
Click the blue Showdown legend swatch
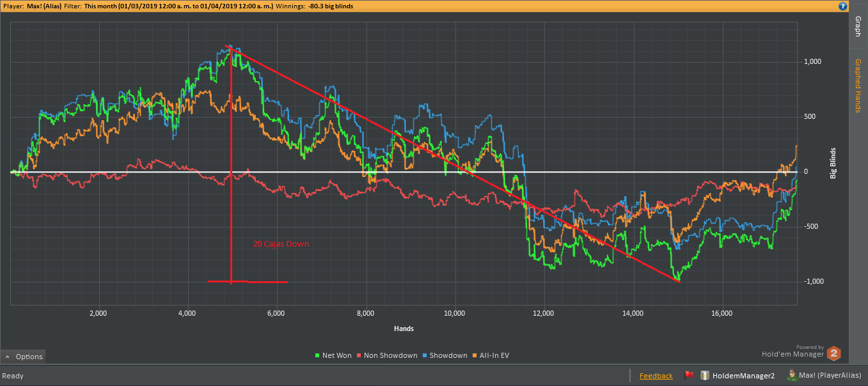click(425, 355)
